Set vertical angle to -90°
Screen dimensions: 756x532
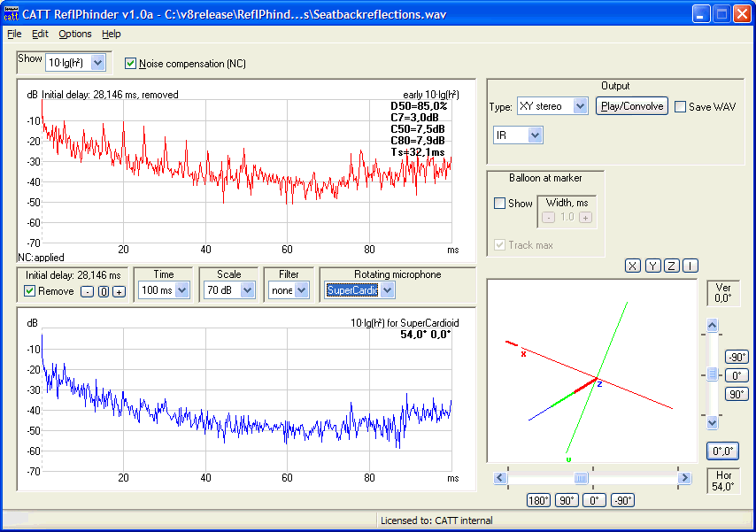(x=737, y=357)
